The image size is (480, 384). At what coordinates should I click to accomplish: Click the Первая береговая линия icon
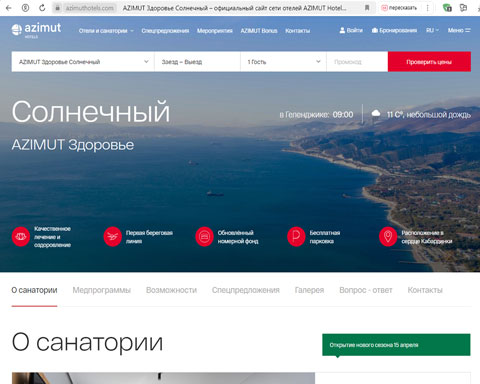(x=113, y=237)
